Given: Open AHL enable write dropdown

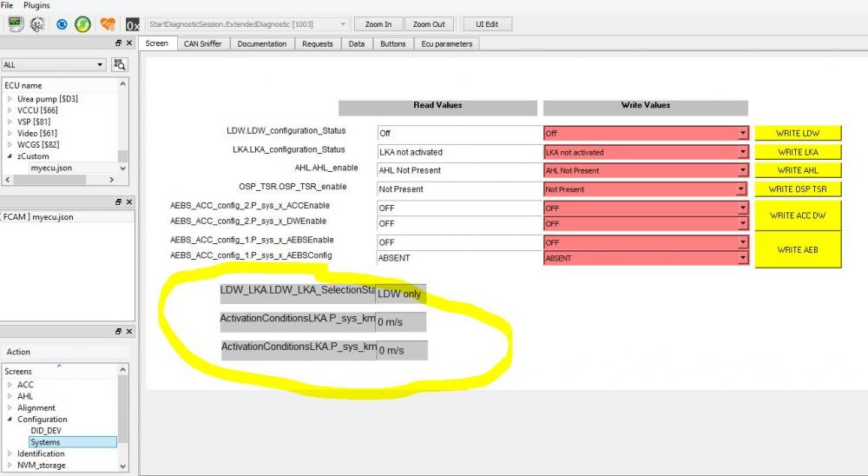Looking at the screenshot, I should pyautogui.click(x=743, y=170).
